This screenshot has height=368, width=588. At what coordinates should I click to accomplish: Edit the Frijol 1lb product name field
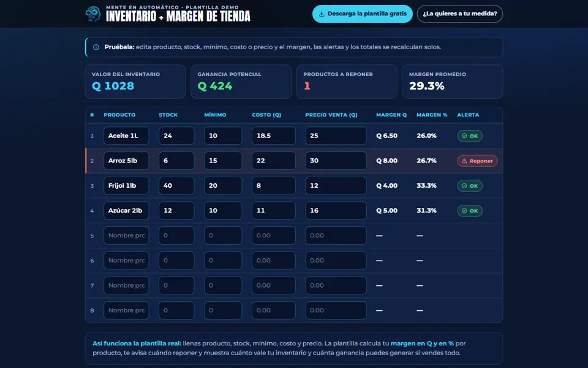click(126, 185)
